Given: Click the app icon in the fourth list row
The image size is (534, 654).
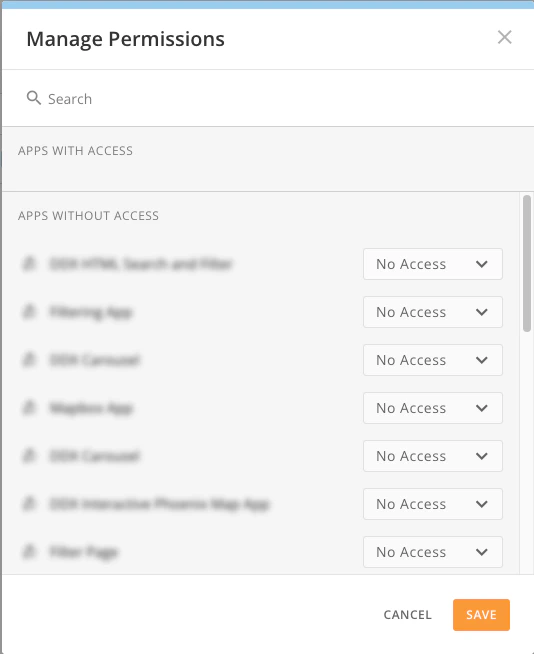Looking at the screenshot, I should [x=29, y=407].
